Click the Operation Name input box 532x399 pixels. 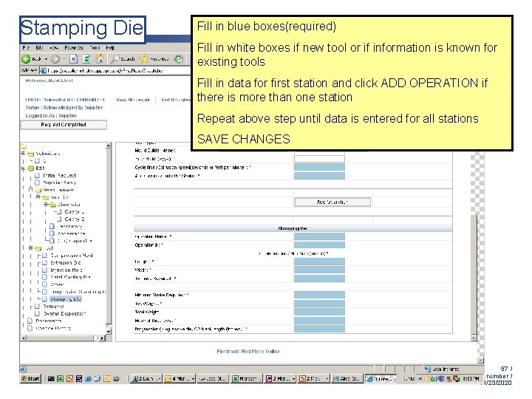[x=319, y=236]
